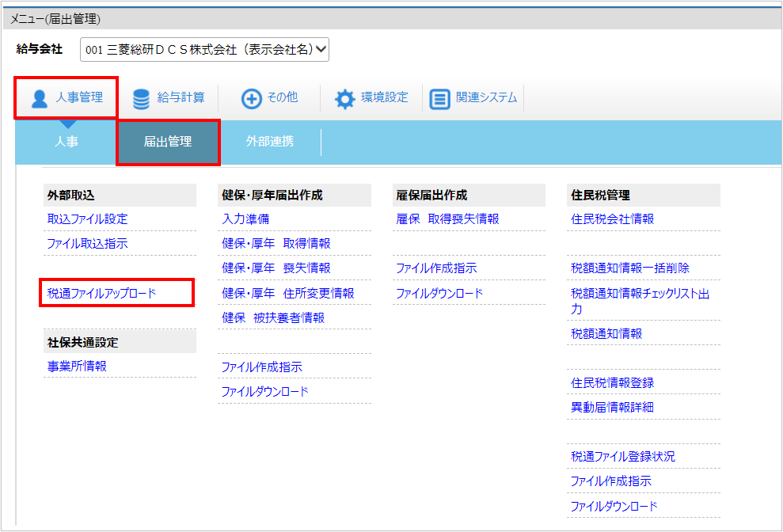Image resolution: width=783 pixels, height=532 pixels.
Task: Click the database stack icon for 給与計算
Action: [141, 99]
